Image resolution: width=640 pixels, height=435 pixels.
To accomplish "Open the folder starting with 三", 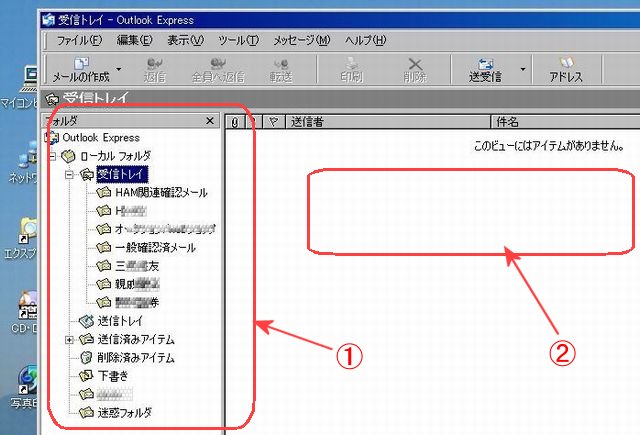I will coord(137,266).
